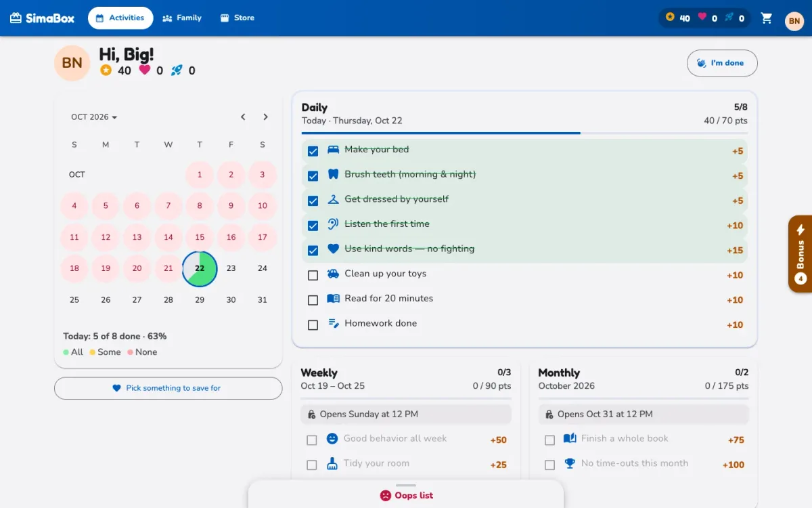Check Homework done

[x=313, y=325]
